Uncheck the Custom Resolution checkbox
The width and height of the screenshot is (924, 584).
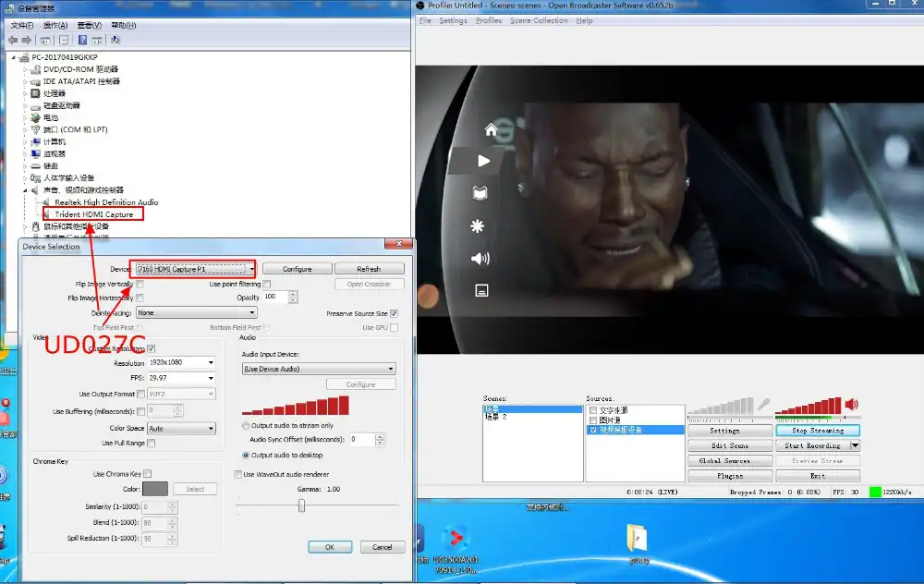pos(152,349)
